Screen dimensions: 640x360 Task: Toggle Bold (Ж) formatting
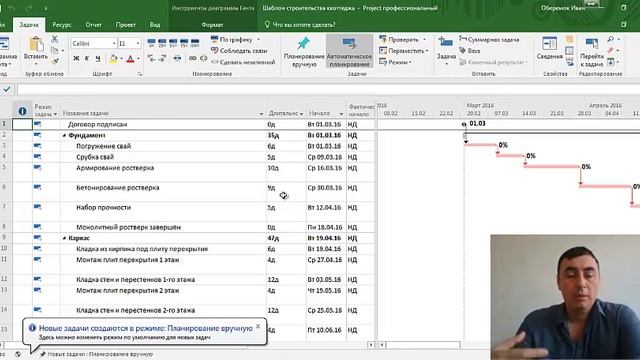[x=76, y=59]
